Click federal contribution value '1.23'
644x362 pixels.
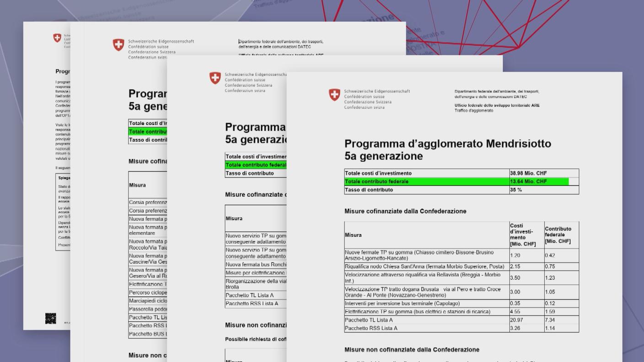(550, 278)
